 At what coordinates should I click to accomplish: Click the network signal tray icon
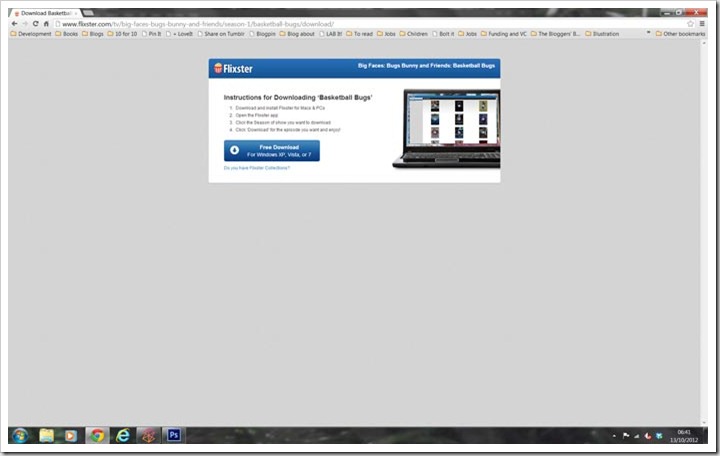tap(636, 436)
